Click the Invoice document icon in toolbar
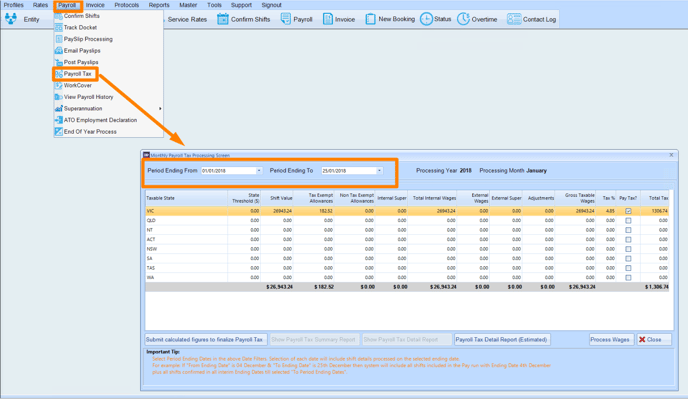The height and width of the screenshot is (399, 688). [x=328, y=19]
